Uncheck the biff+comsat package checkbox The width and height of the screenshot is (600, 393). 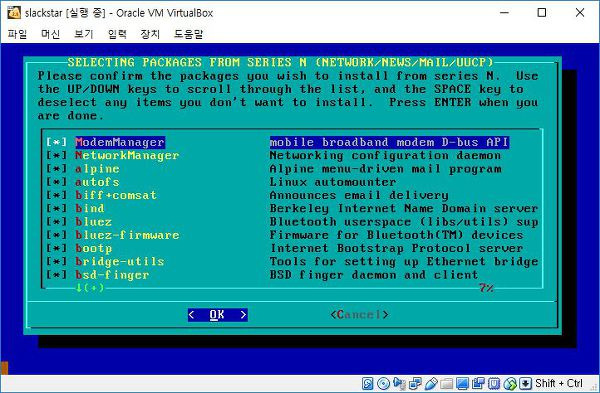[56, 195]
